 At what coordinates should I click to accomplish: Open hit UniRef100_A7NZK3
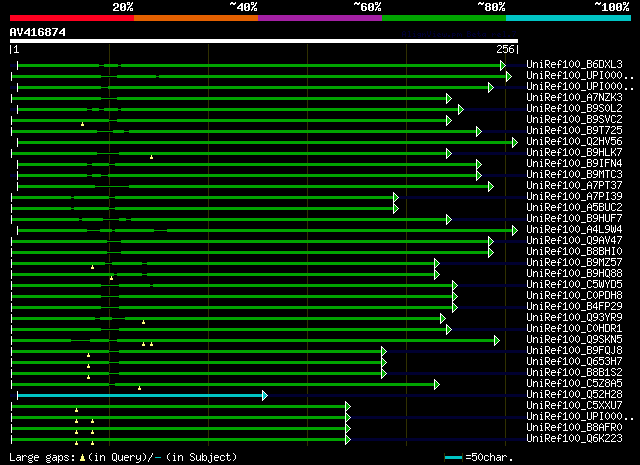pos(574,98)
